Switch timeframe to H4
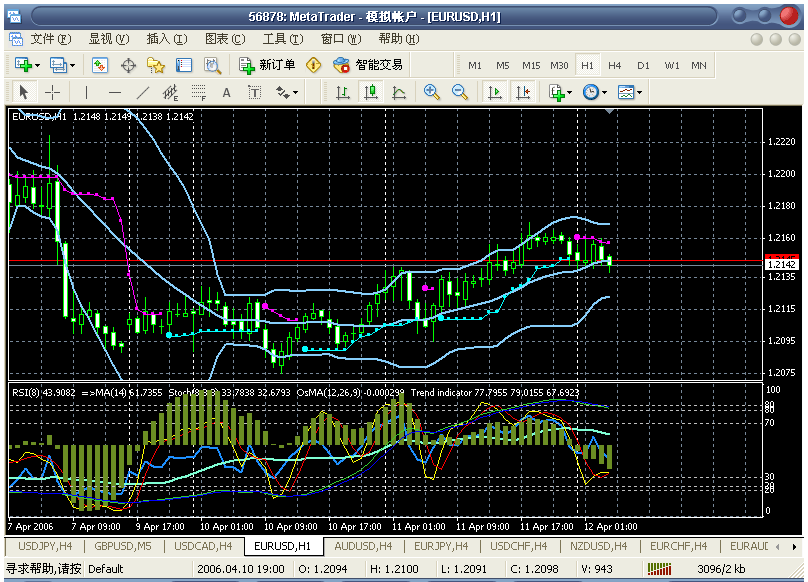Viewport: 808px width, 582px height. click(615, 65)
